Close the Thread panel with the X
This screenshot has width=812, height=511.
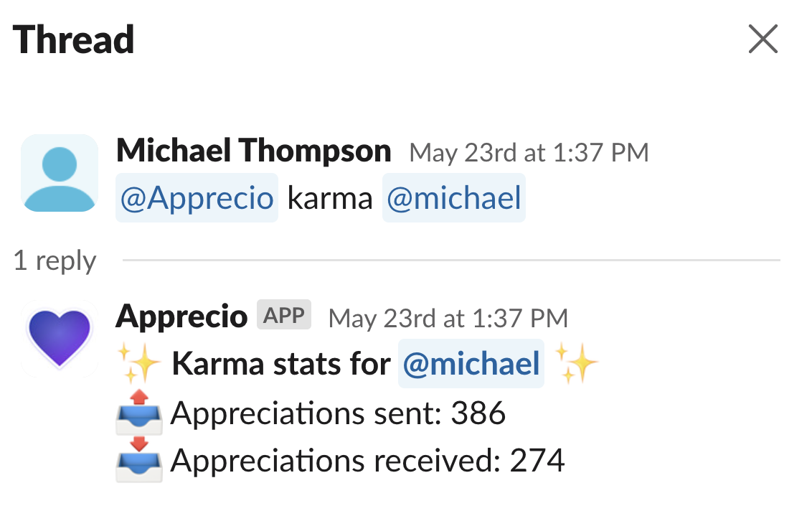point(763,40)
